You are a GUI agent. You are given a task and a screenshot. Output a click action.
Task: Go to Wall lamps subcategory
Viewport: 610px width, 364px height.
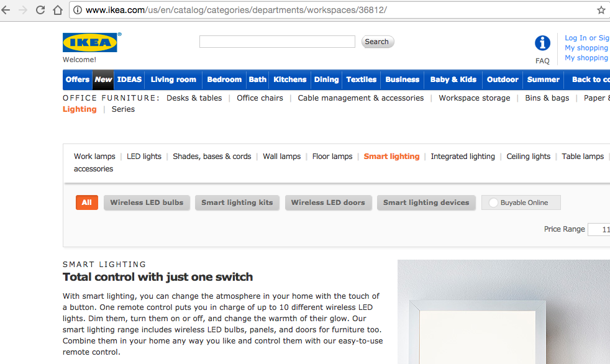click(x=281, y=157)
